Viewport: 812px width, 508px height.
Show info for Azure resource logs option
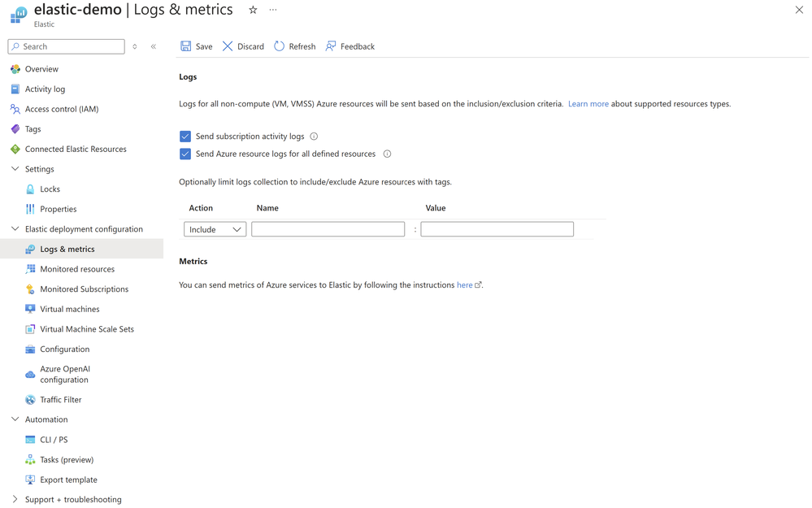[387, 154]
